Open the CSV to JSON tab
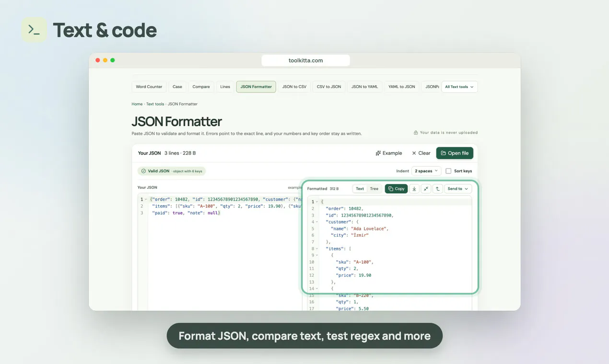 329,87
